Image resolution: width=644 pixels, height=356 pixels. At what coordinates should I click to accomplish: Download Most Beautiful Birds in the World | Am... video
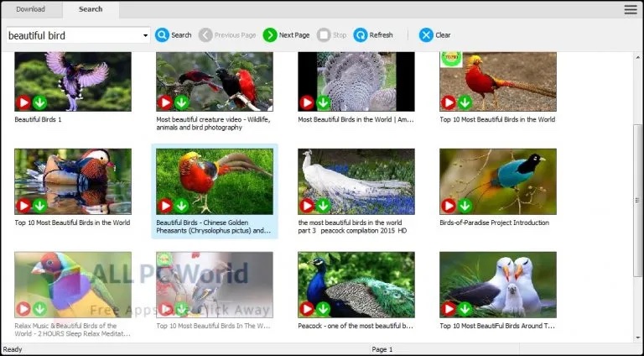(x=323, y=102)
